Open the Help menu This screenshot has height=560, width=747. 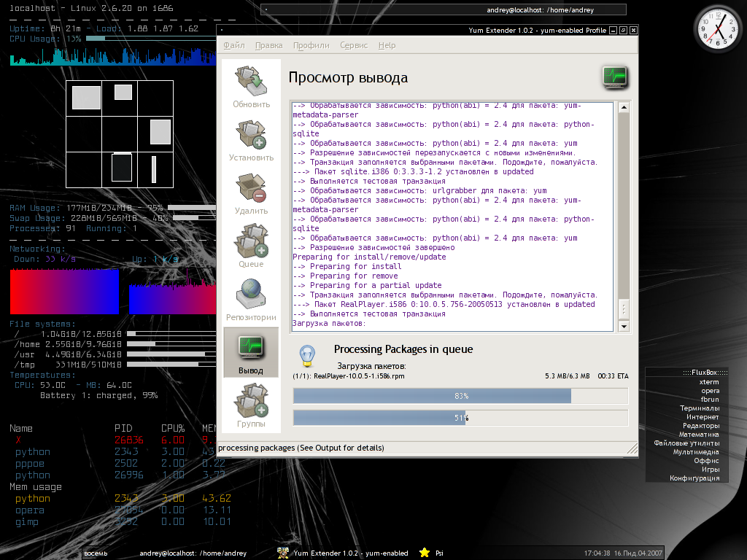pos(387,45)
